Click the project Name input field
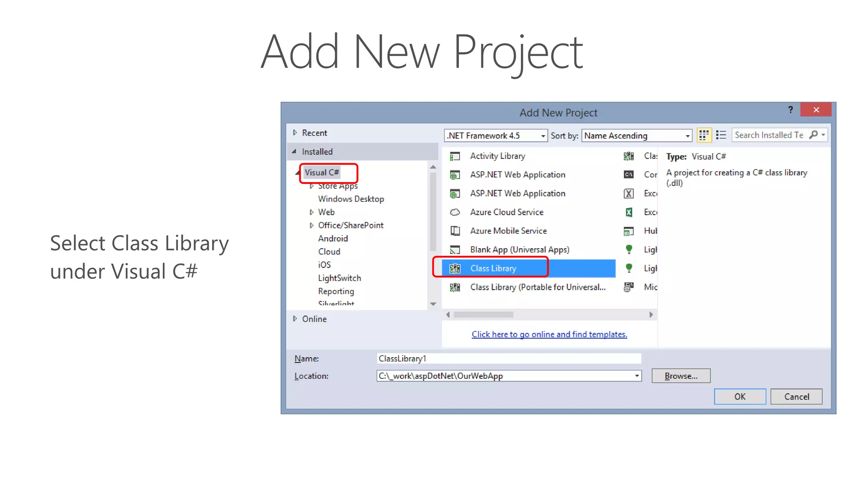 509,359
